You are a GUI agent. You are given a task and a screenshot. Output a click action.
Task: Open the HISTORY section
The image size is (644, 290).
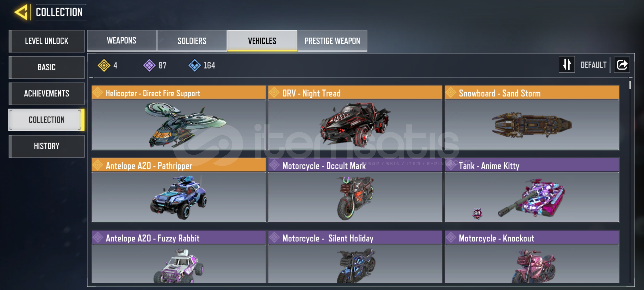pyautogui.click(x=47, y=146)
